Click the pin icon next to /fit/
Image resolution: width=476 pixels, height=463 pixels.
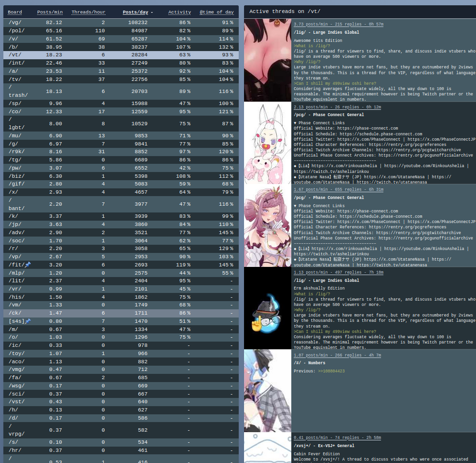click(x=27, y=265)
